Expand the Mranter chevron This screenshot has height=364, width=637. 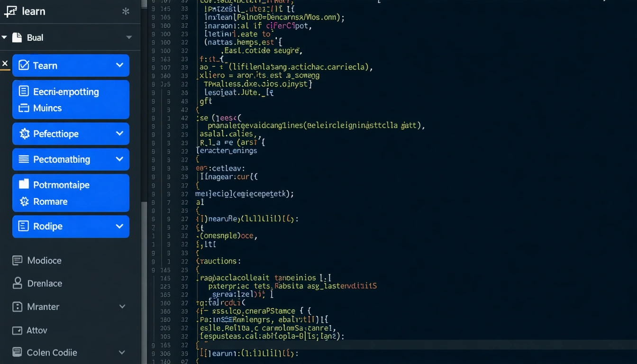tap(122, 307)
